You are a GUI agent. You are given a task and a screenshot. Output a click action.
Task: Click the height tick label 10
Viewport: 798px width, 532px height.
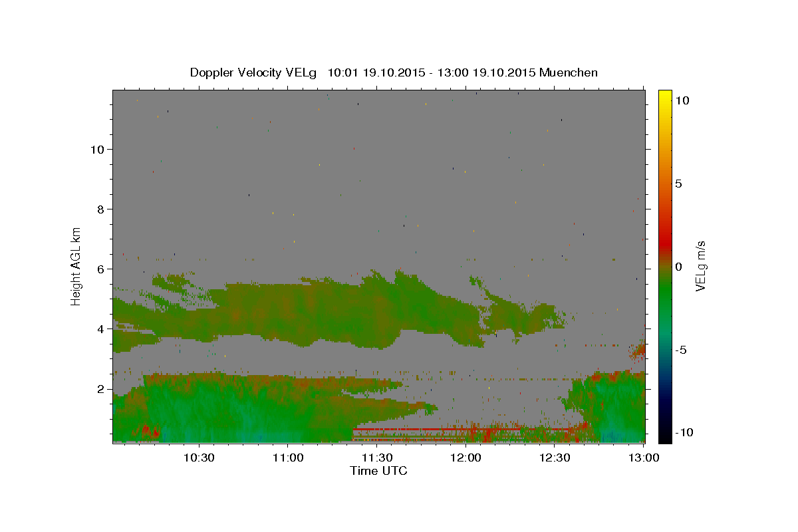[98, 149]
